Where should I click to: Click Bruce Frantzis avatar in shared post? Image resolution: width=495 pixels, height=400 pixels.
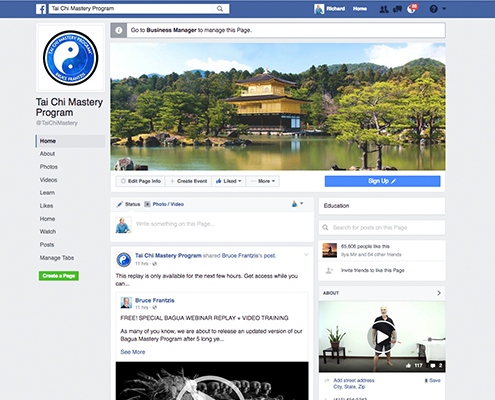(126, 303)
